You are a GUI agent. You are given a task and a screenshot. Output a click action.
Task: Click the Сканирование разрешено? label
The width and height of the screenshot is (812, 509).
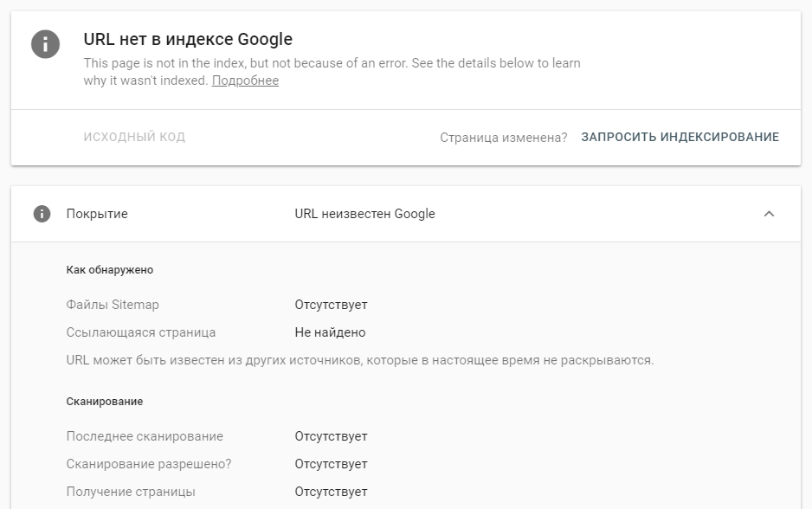point(149,464)
